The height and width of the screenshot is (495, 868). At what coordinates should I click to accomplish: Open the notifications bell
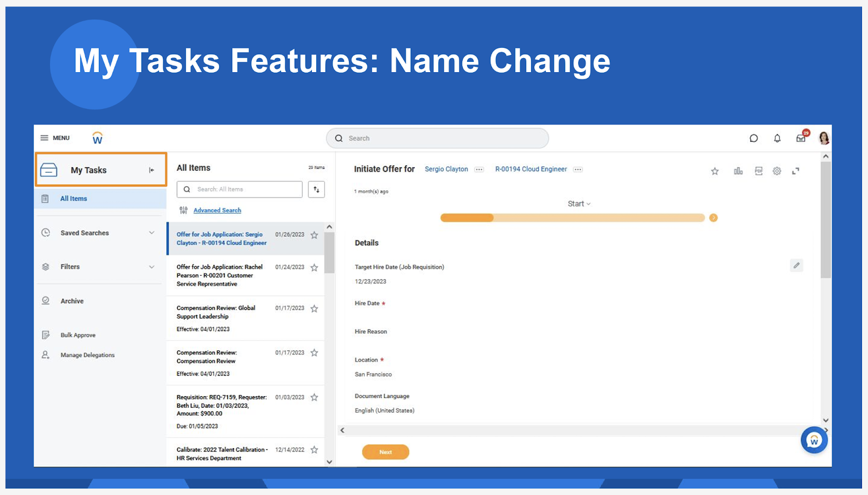[x=777, y=138]
